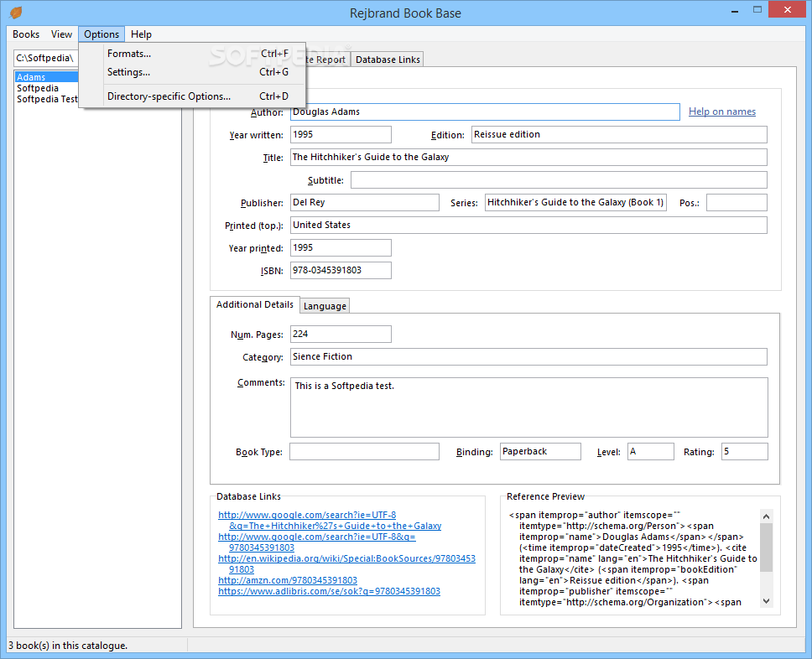Click the Pos. field

tap(737, 202)
